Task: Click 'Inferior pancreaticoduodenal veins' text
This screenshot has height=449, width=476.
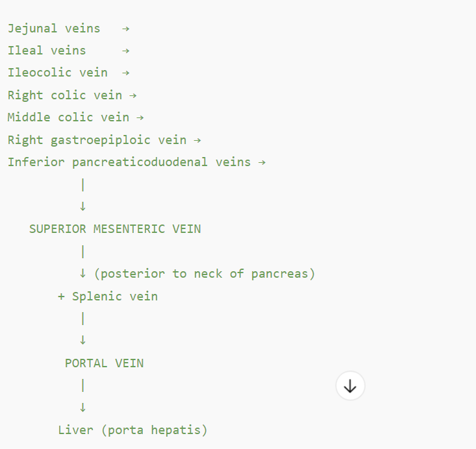Action: click(x=129, y=162)
